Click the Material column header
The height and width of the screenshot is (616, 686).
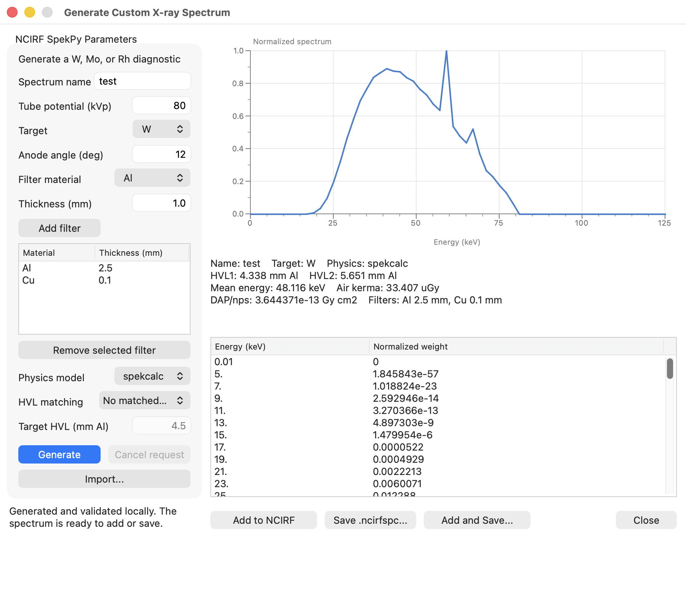(57, 253)
